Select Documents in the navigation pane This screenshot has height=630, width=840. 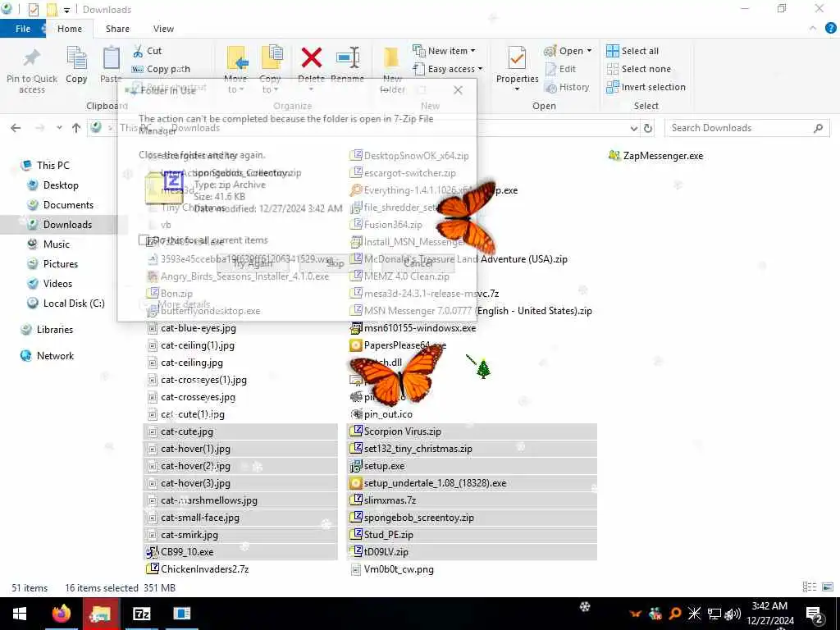click(68, 205)
